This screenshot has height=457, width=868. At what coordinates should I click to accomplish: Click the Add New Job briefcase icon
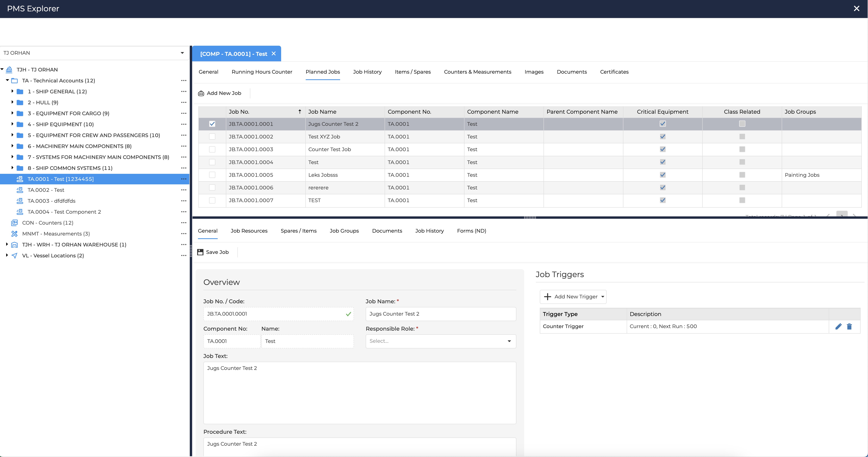201,93
